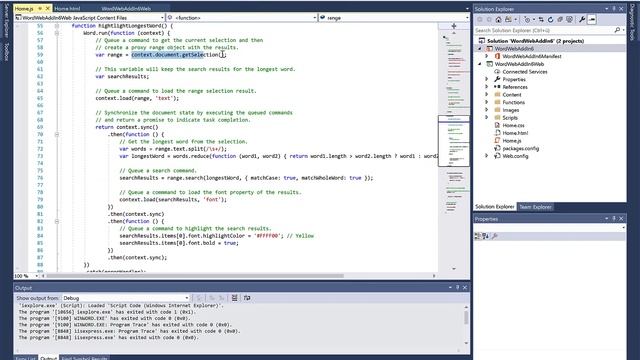Viewport: 640px width, 360px height.
Task: Go to next message in Output toolbar
Action: pos(221,298)
